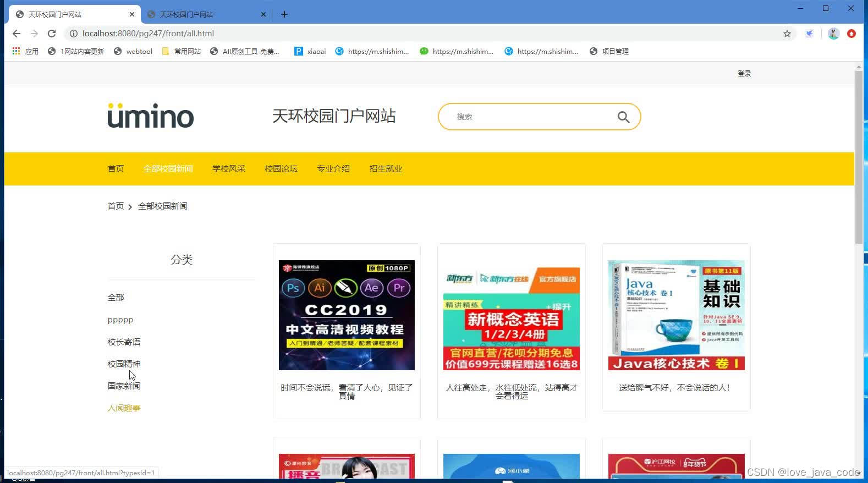Select the ppppp category
Viewport: 868px width, 483px height.
point(120,320)
